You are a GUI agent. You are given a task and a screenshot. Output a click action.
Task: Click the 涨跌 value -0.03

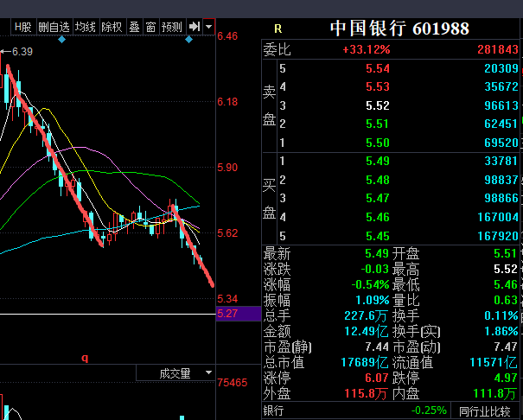(375, 269)
